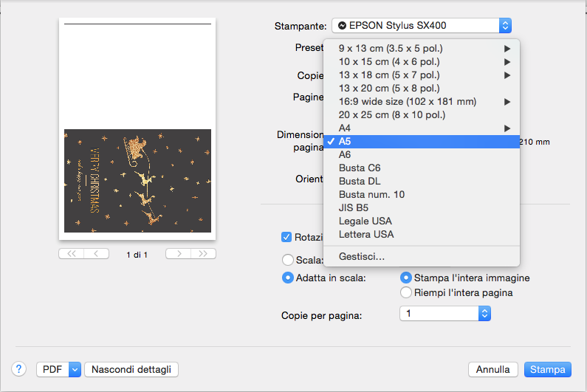Choose 9 x 13 cm paper size
This screenshot has width=587, height=392.
pos(422,48)
